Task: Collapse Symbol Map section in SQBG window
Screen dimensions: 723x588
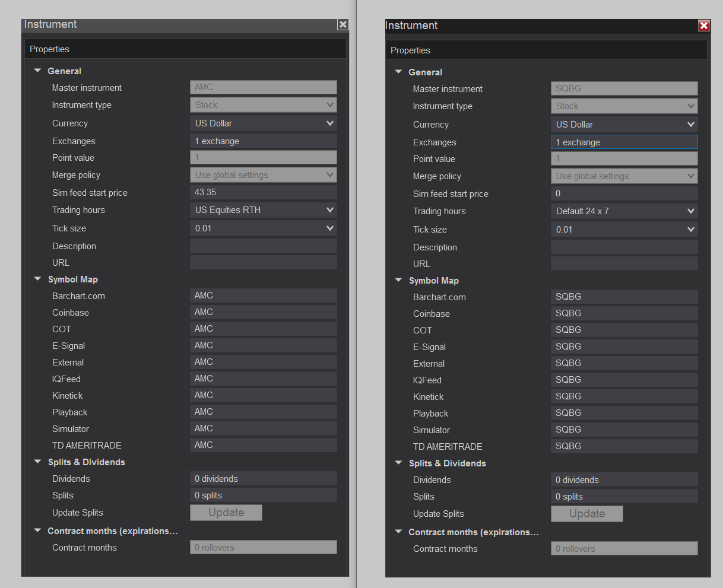Action: (x=398, y=280)
